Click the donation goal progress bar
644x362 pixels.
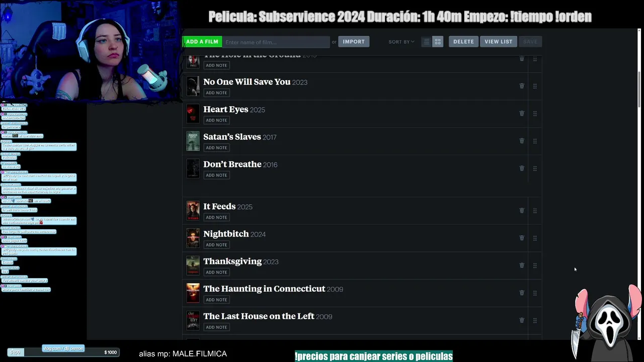pyautogui.click(x=63, y=352)
